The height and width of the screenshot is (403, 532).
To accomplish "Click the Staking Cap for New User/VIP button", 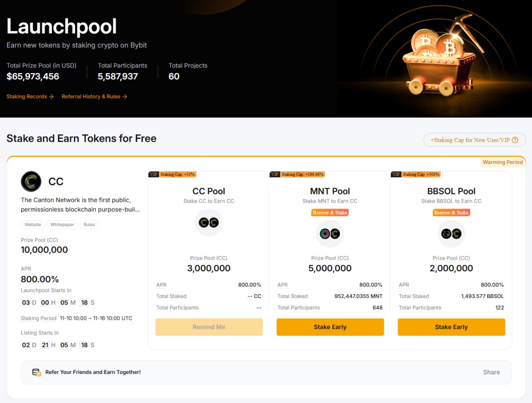I will (470, 140).
